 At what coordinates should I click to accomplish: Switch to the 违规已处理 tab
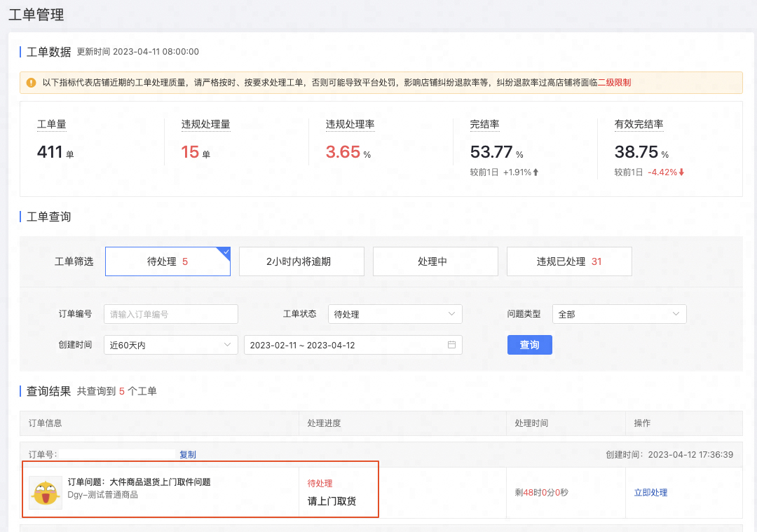tap(569, 261)
